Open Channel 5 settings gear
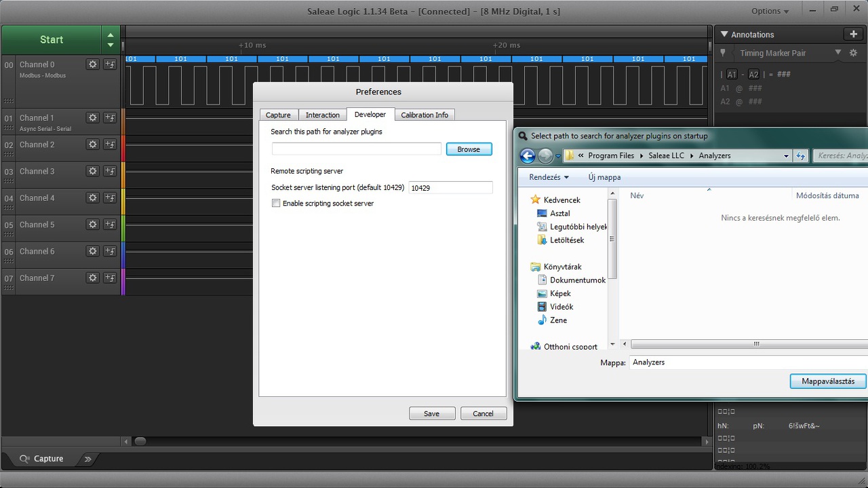This screenshot has width=868, height=488. tap(93, 225)
